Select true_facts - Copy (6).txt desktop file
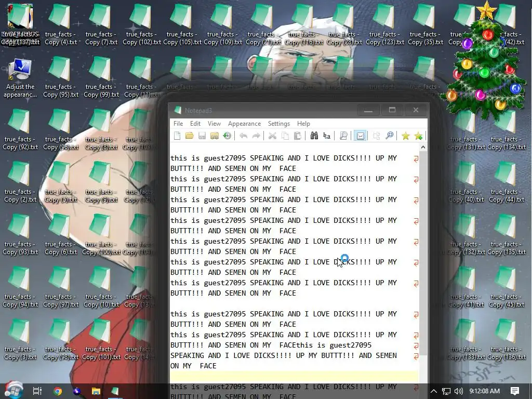 (61, 235)
